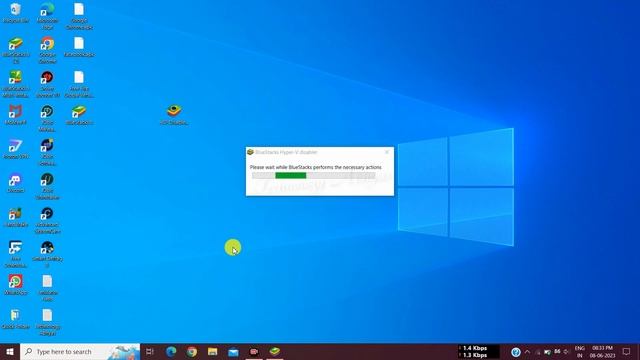
Task: Open the Windows Start menu
Action: click(10, 351)
